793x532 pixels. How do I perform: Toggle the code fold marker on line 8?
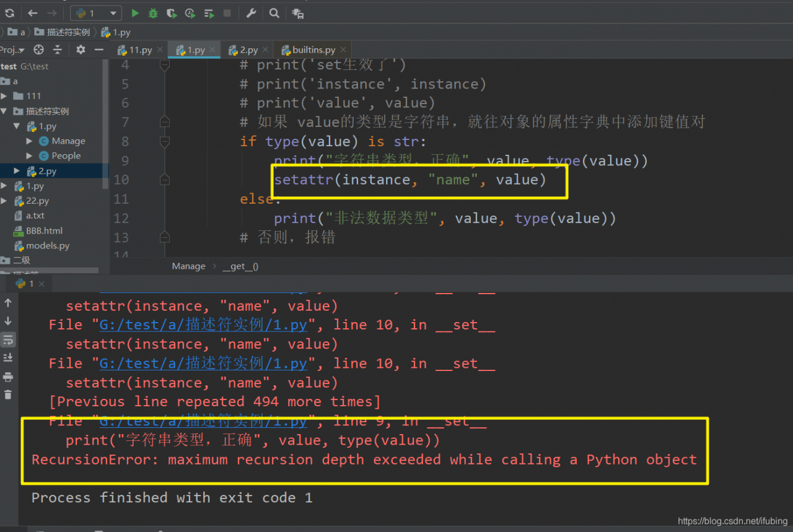click(164, 141)
